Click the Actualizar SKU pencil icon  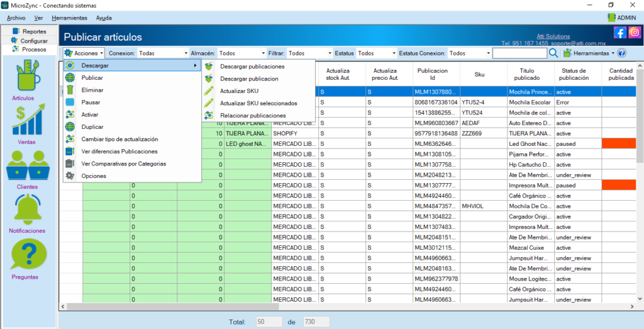(x=209, y=91)
